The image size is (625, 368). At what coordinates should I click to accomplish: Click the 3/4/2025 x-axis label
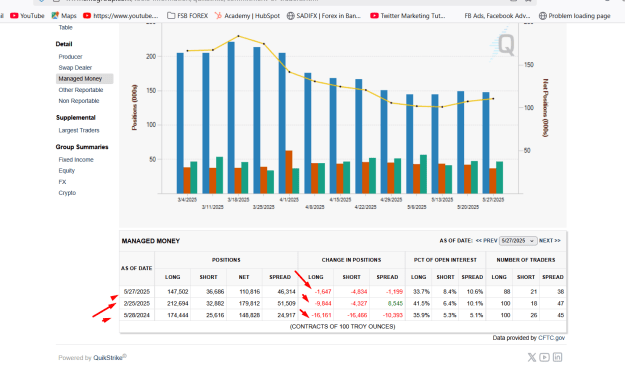click(x=187, y=199)
